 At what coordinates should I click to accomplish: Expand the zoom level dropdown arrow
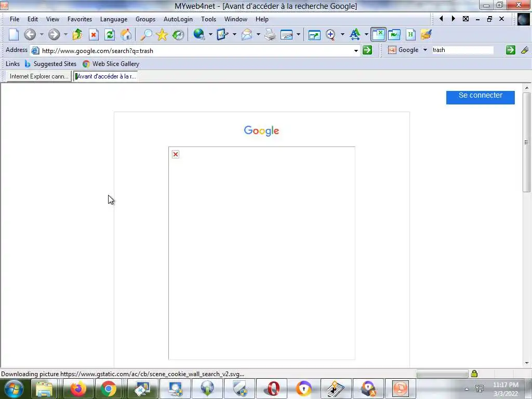[342, 35]
